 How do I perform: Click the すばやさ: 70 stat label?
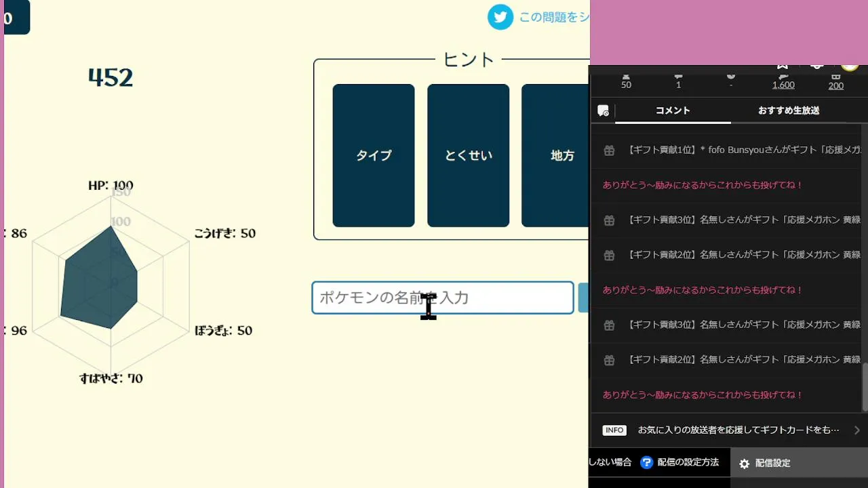111,378
